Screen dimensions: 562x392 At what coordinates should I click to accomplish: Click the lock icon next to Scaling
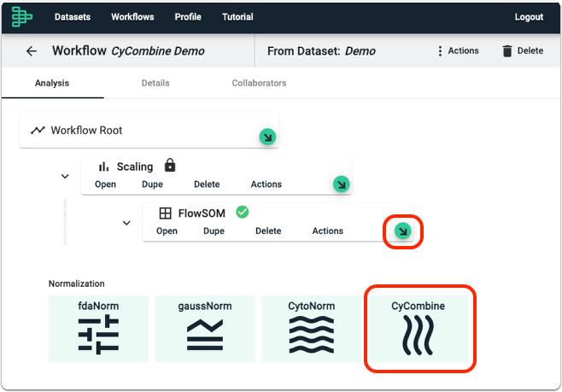click(x=170, y=166)
